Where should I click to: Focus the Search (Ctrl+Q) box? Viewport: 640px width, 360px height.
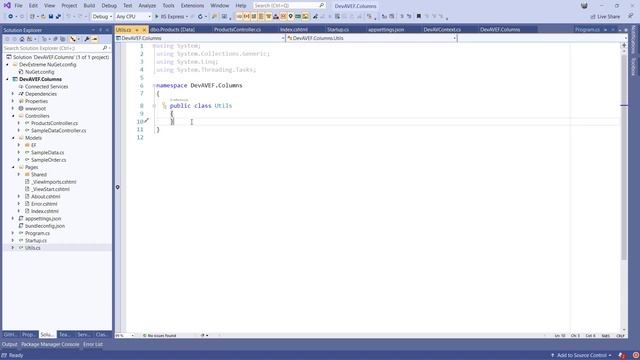pos(289,6)
